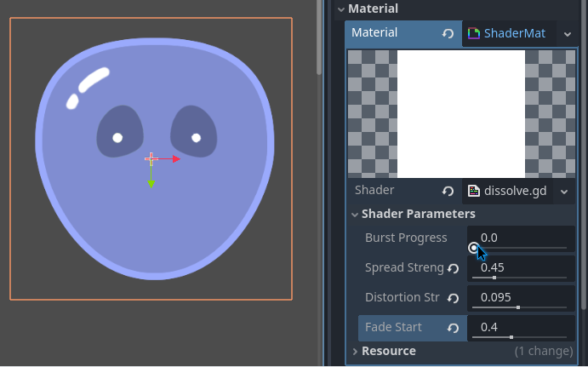Open the dissolve.gd shader file

click(x=508, y=191)
